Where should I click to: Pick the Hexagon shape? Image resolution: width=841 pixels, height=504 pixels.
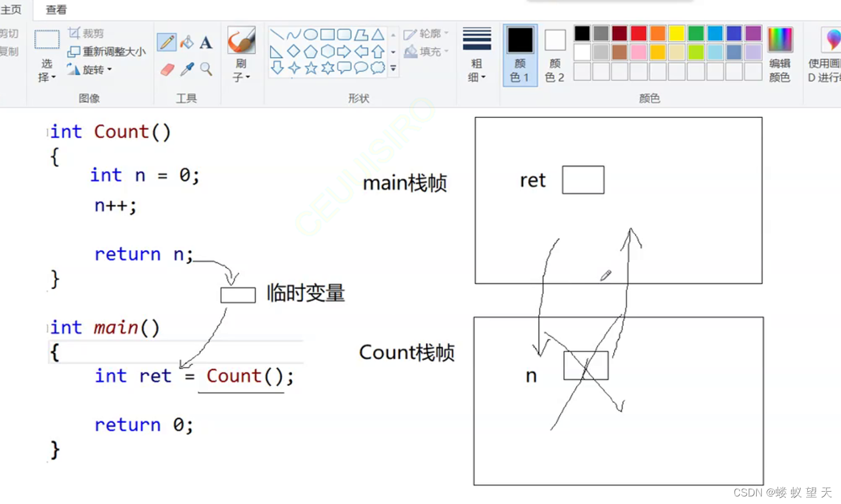327,51
